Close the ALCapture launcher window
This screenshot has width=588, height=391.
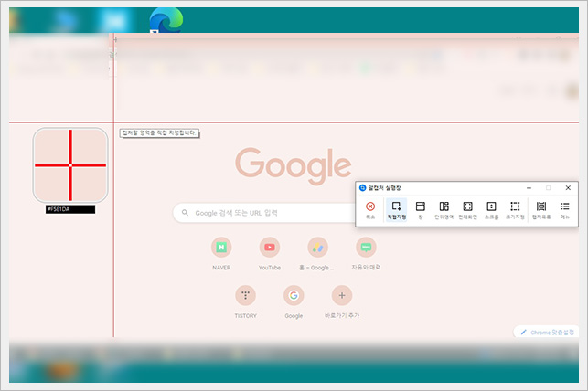[568, 187]
